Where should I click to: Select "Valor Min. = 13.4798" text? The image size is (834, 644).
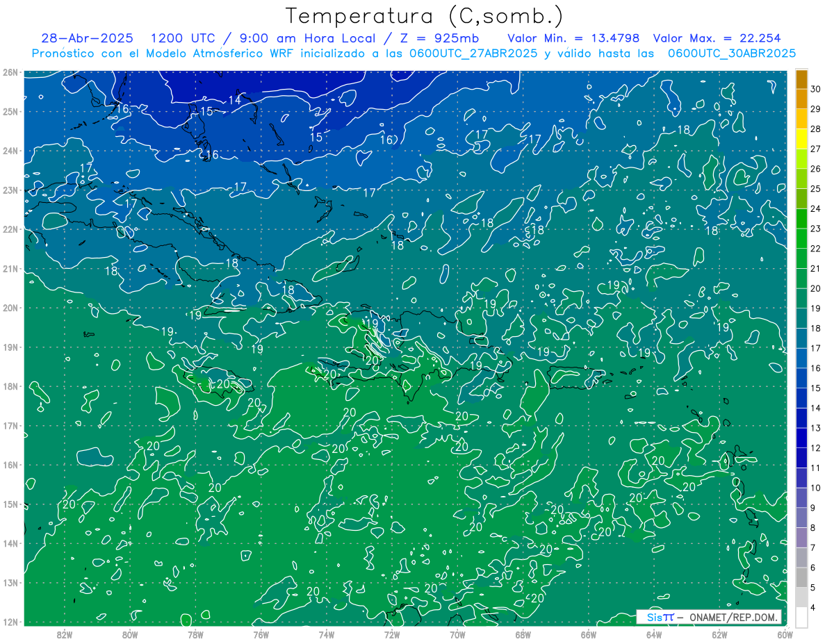tap(573, 38)
